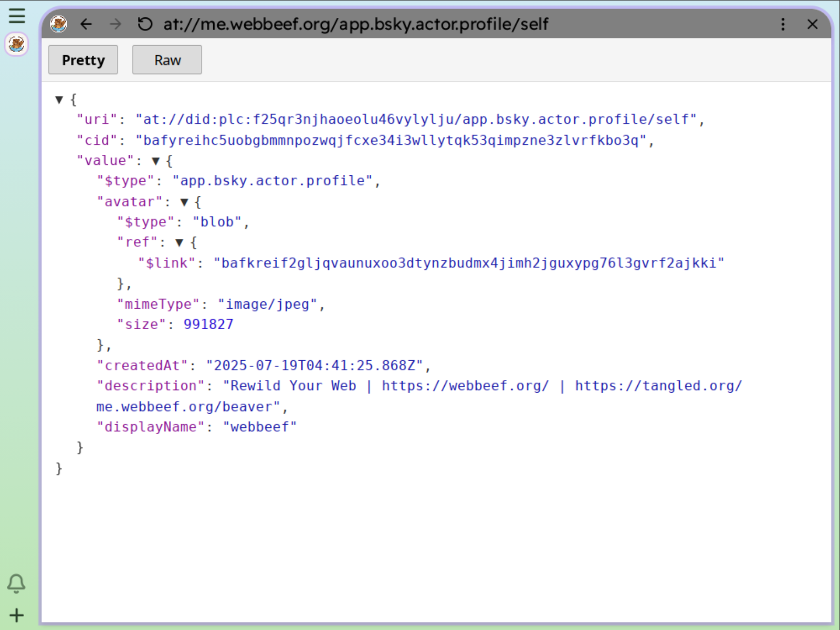
Task: Click the "$link" bafkreif2... value
Action: point(468,263)
